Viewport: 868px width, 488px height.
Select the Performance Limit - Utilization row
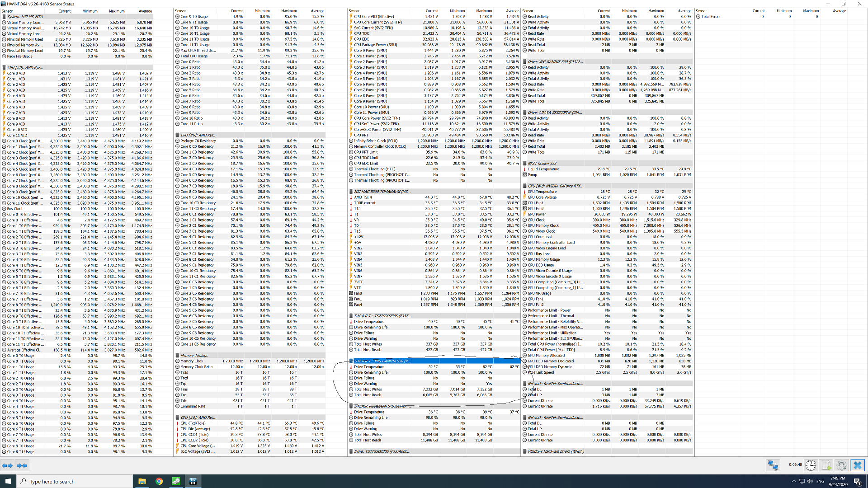pos(607,333)
